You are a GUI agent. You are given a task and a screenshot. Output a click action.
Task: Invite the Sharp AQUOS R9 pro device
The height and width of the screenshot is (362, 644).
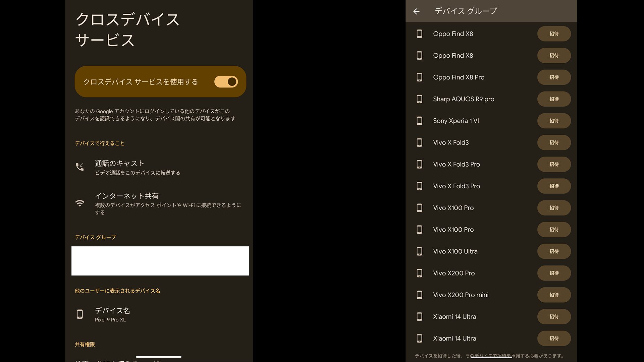tap(554, 99)
